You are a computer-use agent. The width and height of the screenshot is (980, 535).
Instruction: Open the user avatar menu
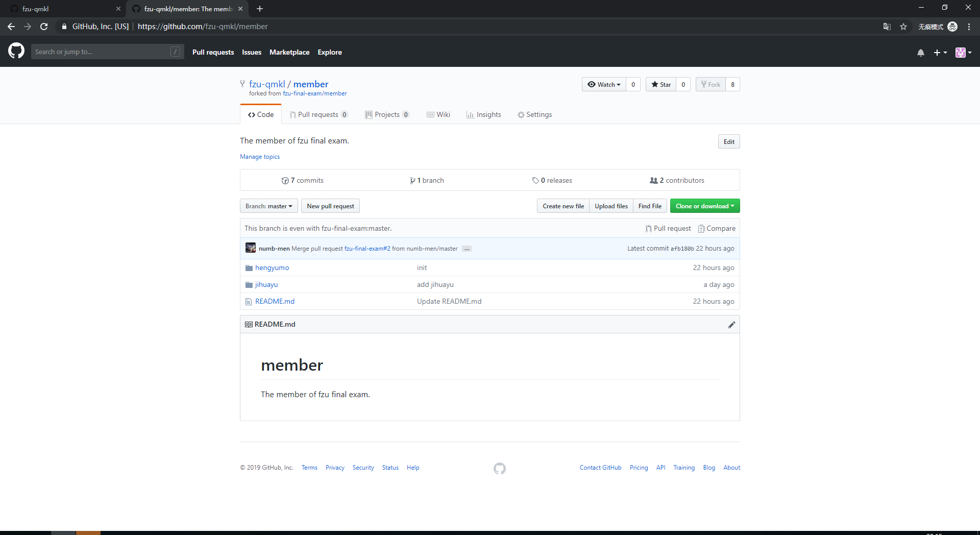(963, 53)
